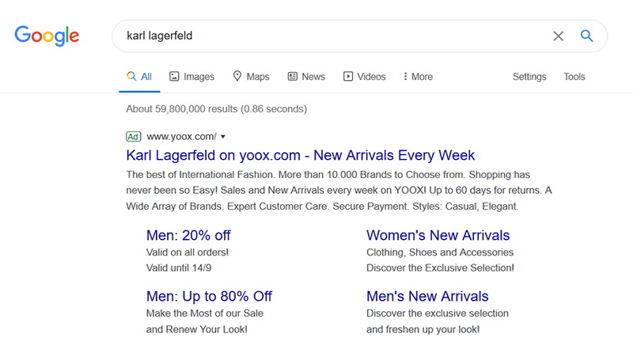Open the Men's New Arrivals link
The width and height of the screenshot is (633, 364).
427,296
